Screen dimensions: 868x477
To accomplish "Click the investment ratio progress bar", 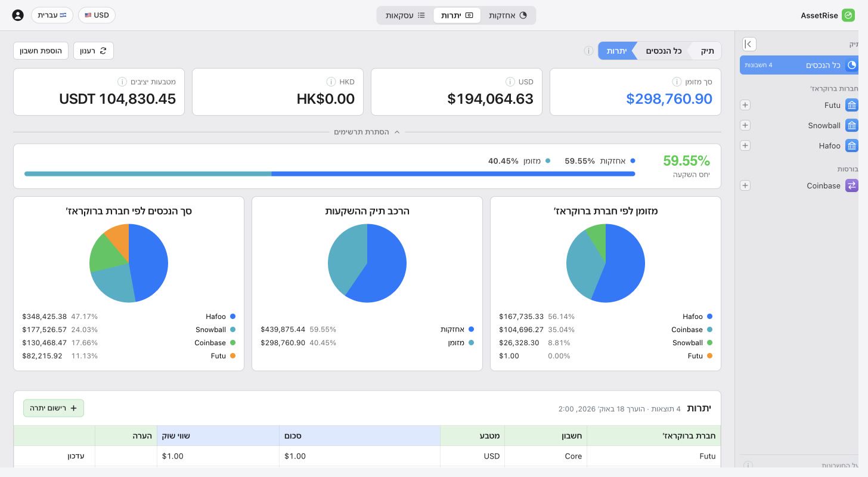I will click(x=330, y=174).
